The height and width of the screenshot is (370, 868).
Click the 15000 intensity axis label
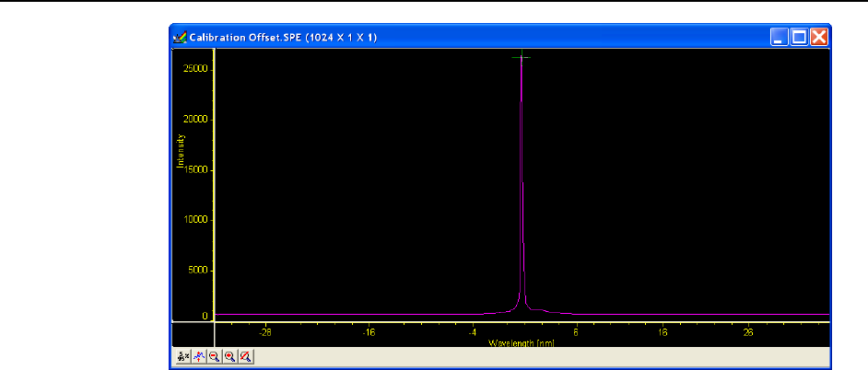click(x=197, y=169)
